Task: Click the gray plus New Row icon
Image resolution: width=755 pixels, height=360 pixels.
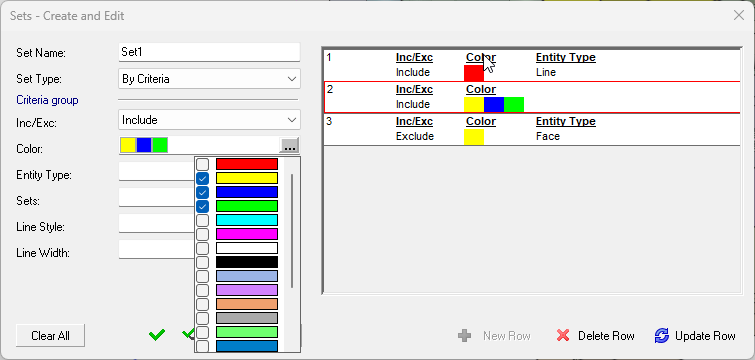Action: (465, 335)
